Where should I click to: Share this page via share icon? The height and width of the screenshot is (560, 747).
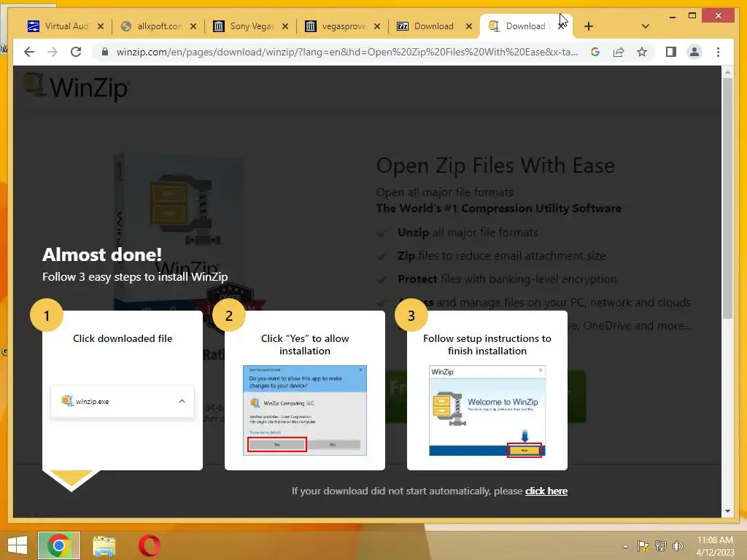tap(619, 52)
